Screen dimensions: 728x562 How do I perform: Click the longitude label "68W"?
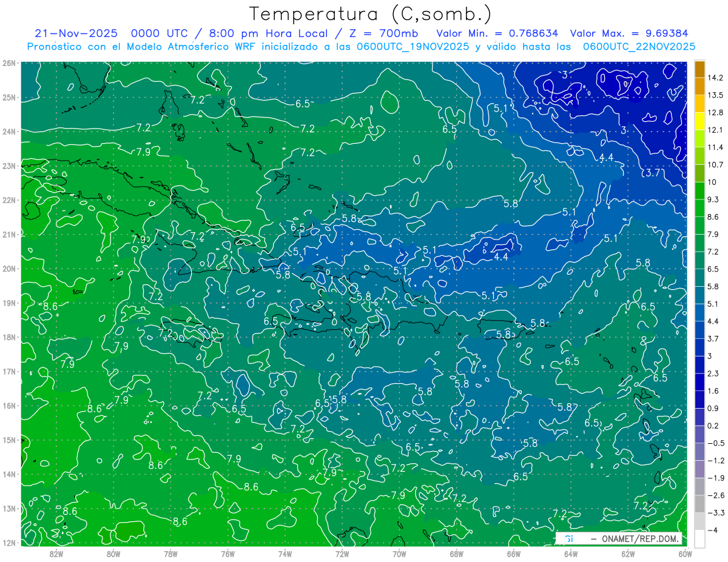pos(456,553)
